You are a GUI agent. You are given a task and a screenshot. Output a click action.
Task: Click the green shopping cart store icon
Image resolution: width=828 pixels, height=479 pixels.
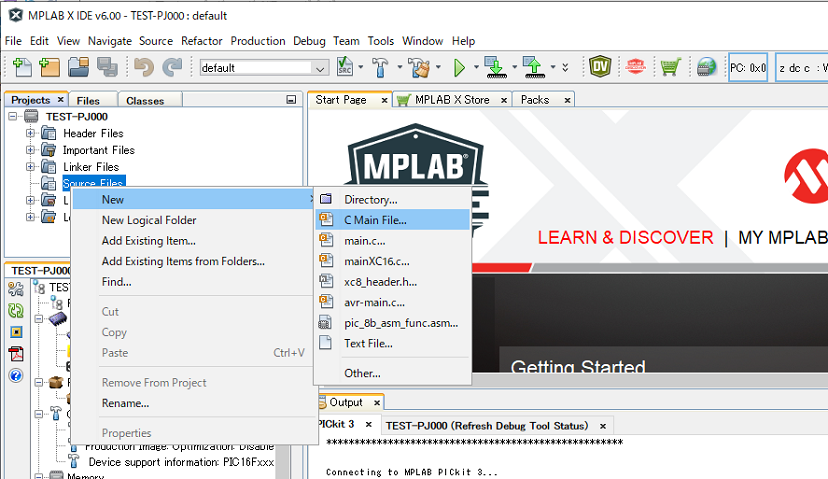[670, 67]
